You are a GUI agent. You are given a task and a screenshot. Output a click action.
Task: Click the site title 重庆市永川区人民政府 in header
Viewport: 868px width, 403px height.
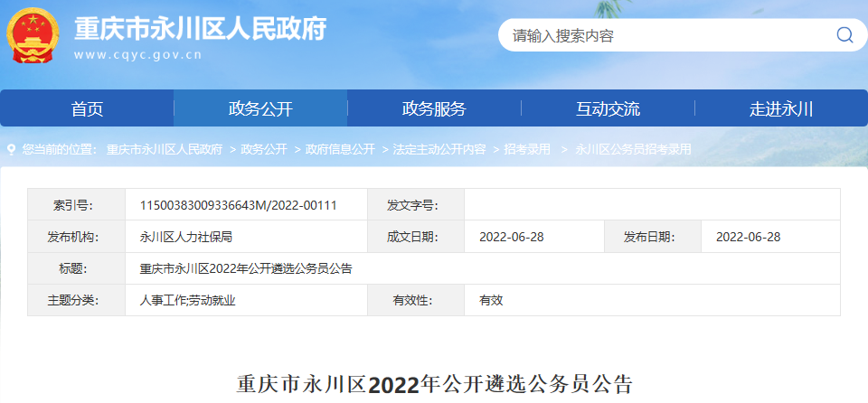click(x=199, y=28)
